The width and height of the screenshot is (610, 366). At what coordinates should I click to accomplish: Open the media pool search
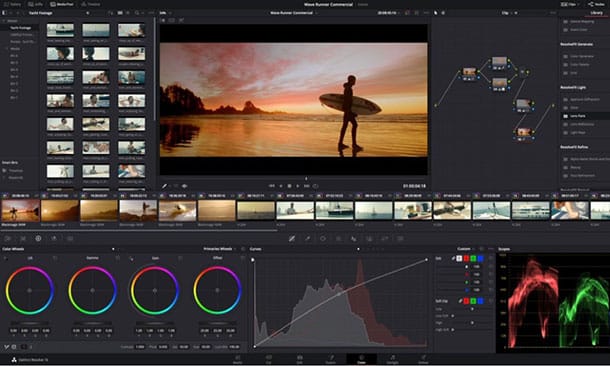pyautogui.click(x=137, y=13)
